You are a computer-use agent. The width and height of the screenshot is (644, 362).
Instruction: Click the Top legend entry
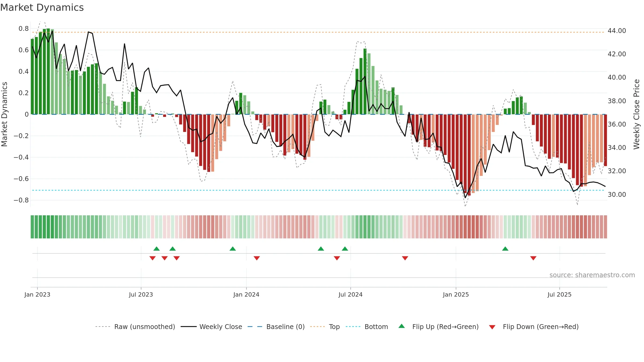(x=325, y=327)
